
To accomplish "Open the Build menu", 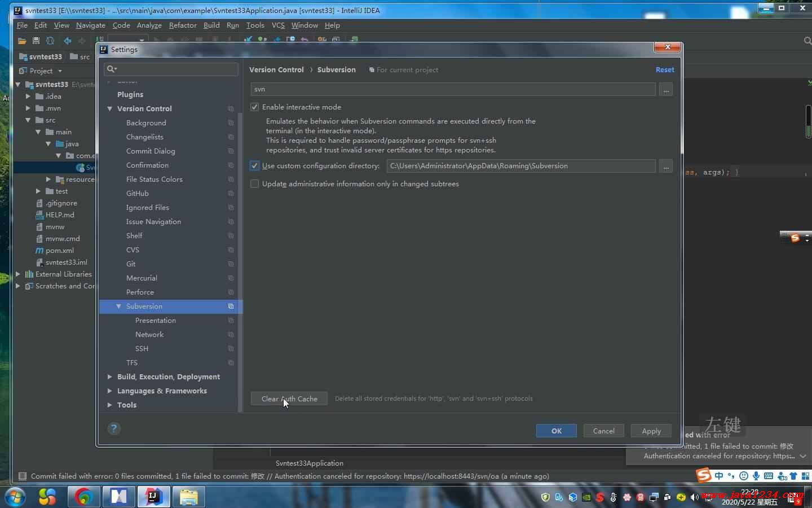I will coord(211,25).
